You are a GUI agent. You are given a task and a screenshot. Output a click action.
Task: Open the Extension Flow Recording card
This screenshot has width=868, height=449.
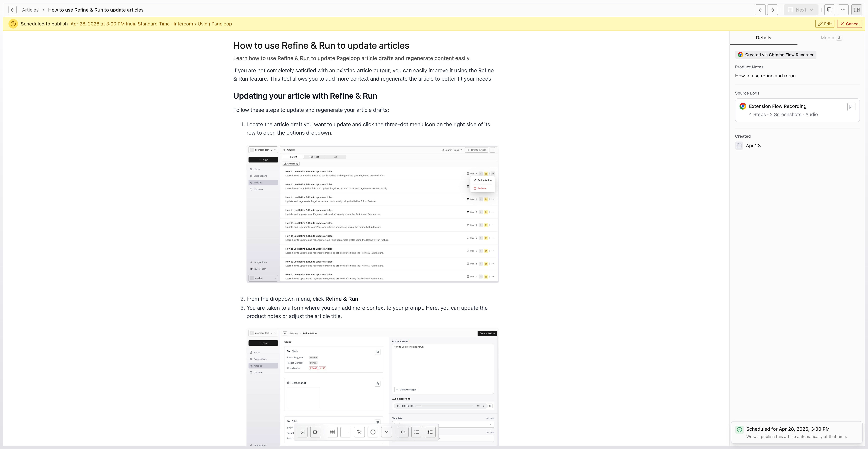click(x=797, y=110)
